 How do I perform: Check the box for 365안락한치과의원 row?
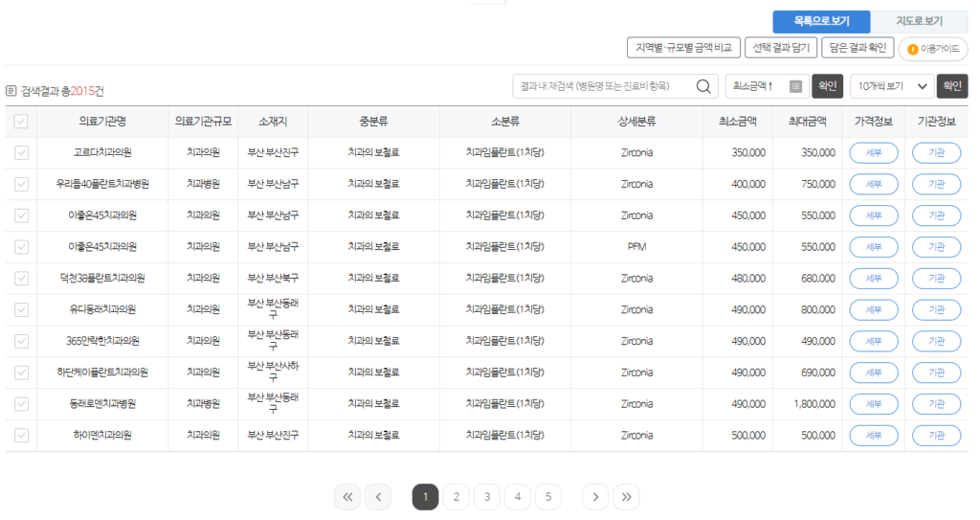point(21,341)
